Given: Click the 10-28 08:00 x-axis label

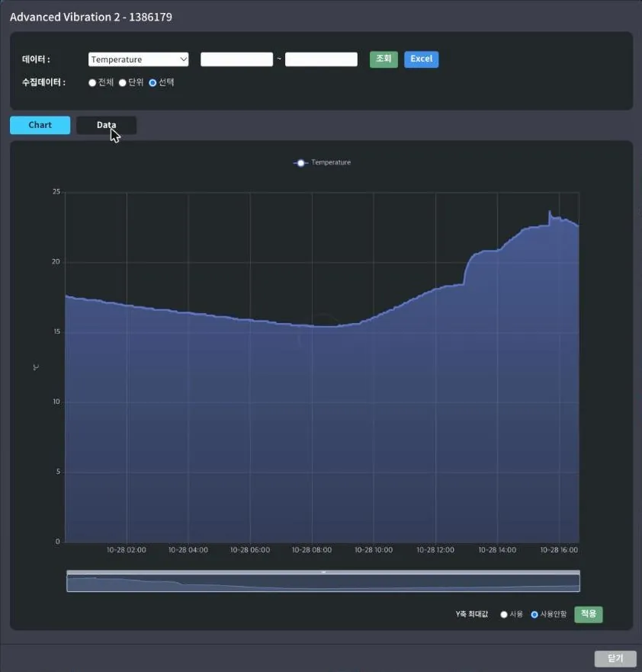Looking at the screenshot, I should (312, 550).
